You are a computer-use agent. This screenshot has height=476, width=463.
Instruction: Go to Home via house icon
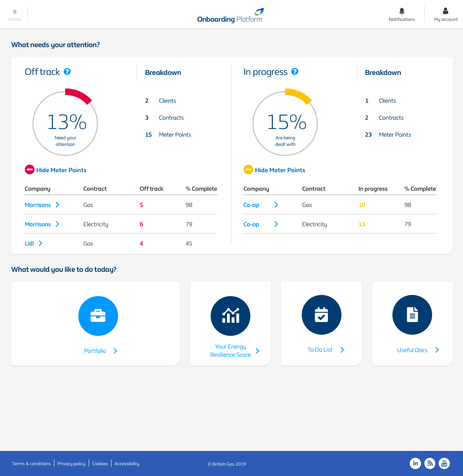pos(15,12)
